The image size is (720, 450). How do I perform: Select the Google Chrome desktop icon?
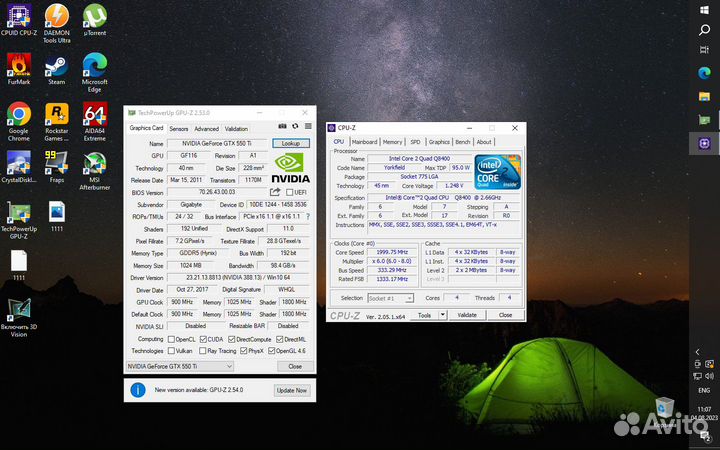pyautogui.click(x=19, y=121)
